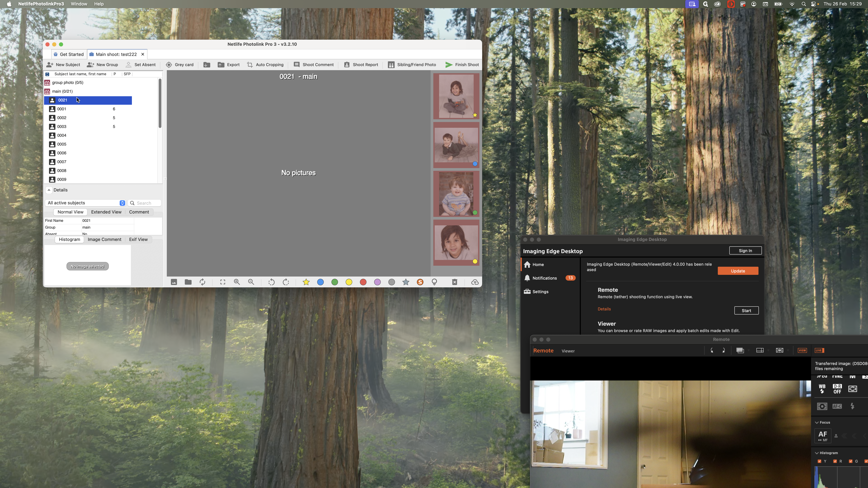Toggle the G histogram channel checkbox
The image size is (868, 488).
(x=851, y=461)
